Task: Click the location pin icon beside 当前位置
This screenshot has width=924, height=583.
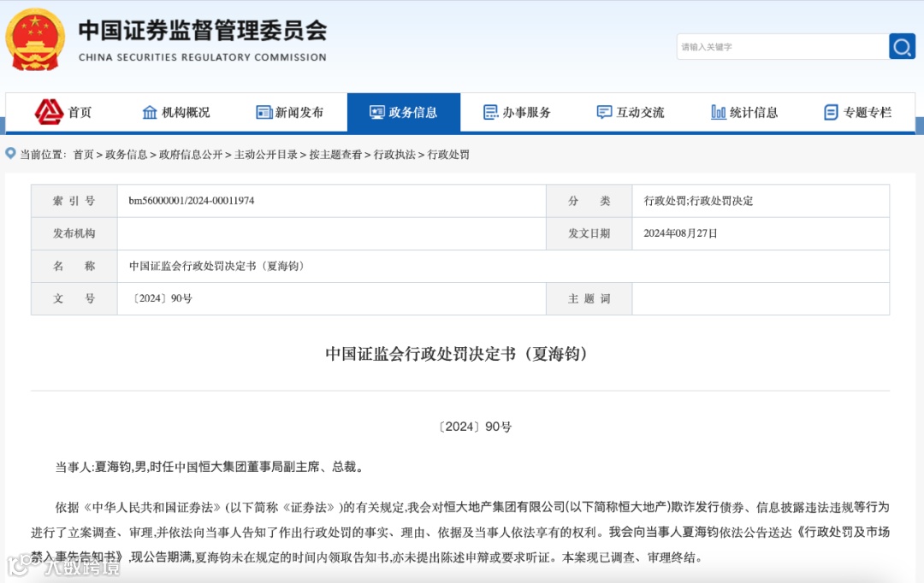Action: pyautogui.click(x=10, y=154)
